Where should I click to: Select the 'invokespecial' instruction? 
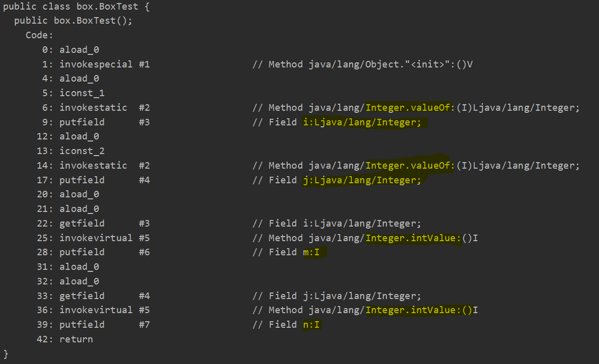[96, 64]
